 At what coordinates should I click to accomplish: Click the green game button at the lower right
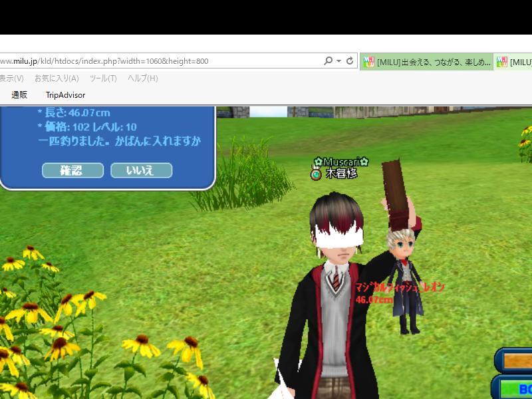click(512, 388)
